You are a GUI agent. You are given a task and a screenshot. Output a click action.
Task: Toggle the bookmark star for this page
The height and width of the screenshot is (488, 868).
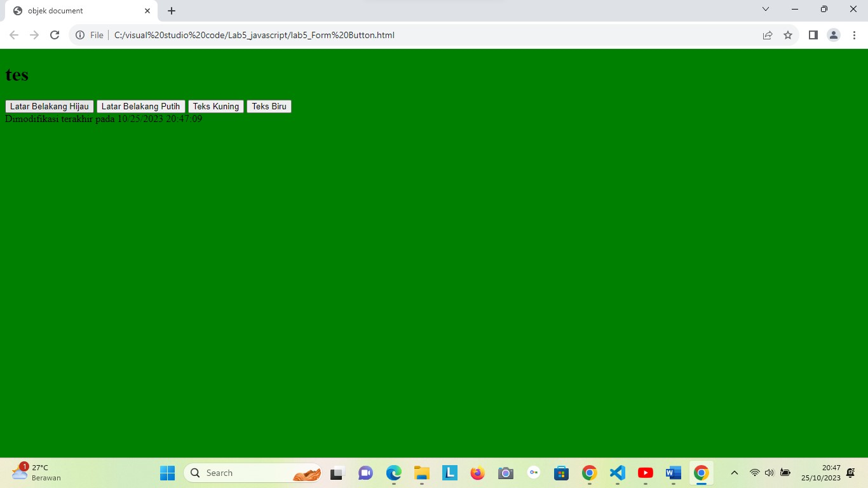788,35
